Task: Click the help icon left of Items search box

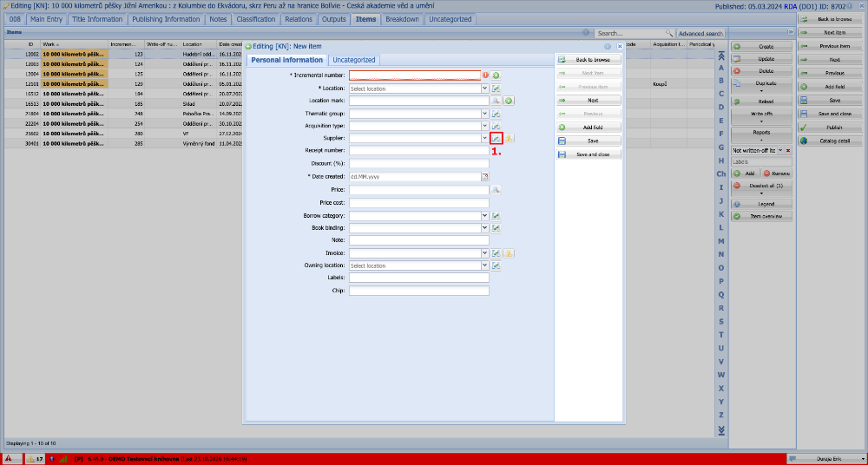Action: pyautogui.click(x=586, y=33)
